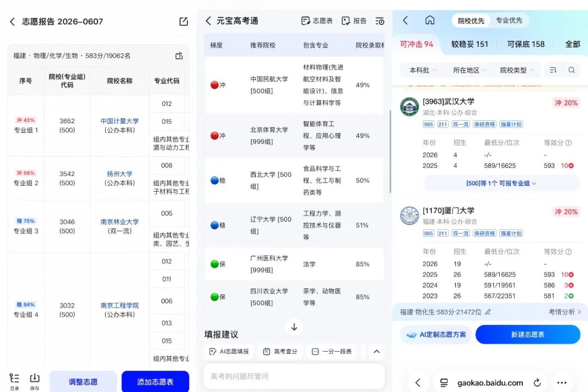Switch to 可保底 158 tab
The image size is (588, 392).
point(526,44)
